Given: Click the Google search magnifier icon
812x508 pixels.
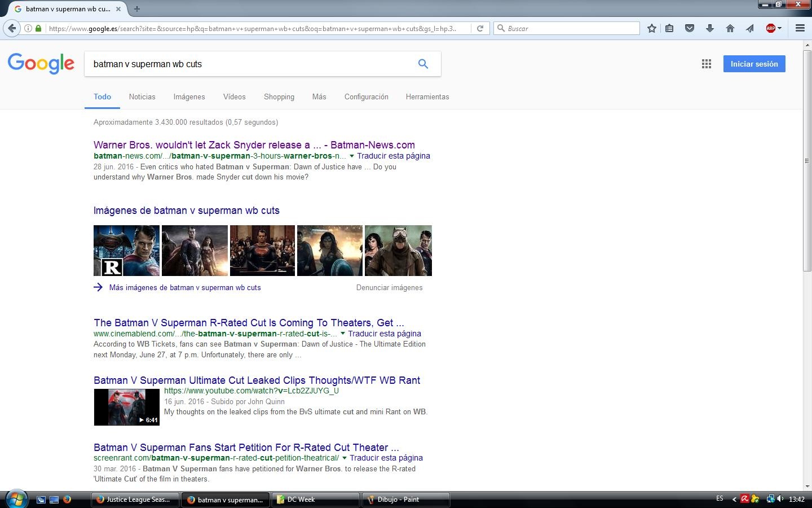Looking at the screenshot, I should pyautogui.click(x=423, y=64).
